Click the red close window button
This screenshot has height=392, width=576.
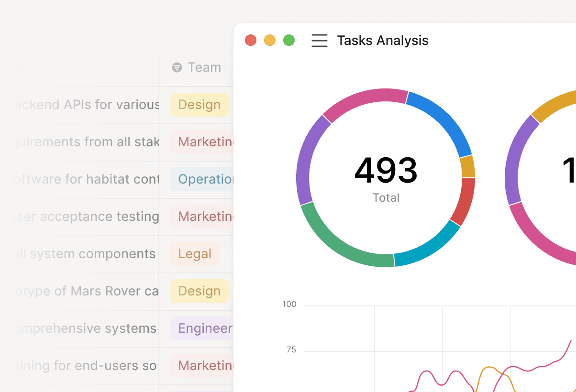[x=251, y=41]
